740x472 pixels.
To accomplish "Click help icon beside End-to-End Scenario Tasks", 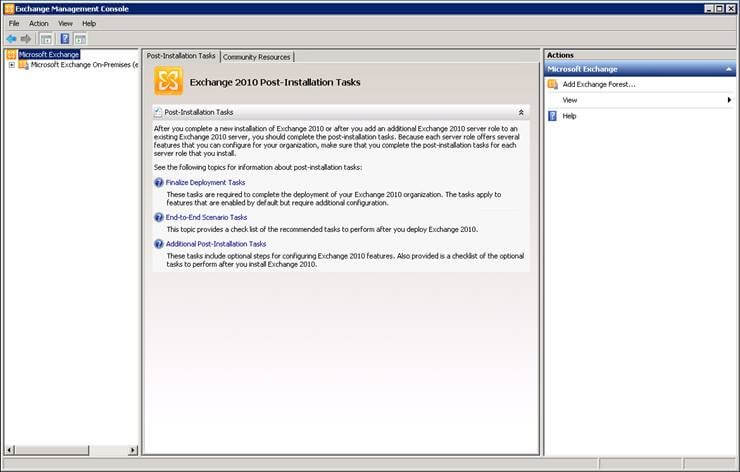I will tap(159, 218).
